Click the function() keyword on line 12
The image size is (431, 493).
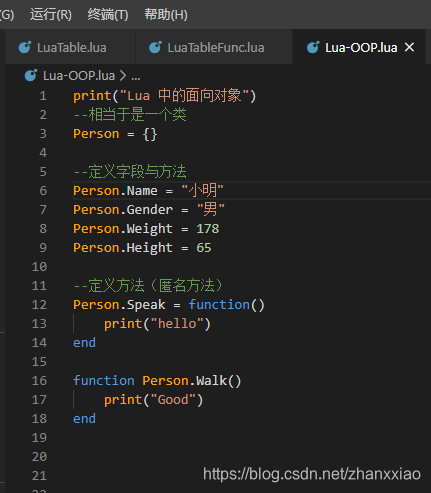click(226, 305)
